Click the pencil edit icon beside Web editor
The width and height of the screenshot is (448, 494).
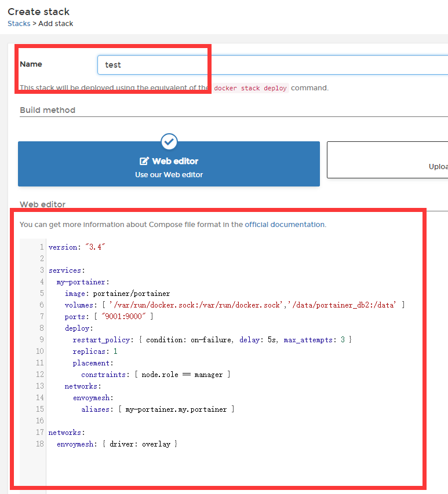click(144, 161)
